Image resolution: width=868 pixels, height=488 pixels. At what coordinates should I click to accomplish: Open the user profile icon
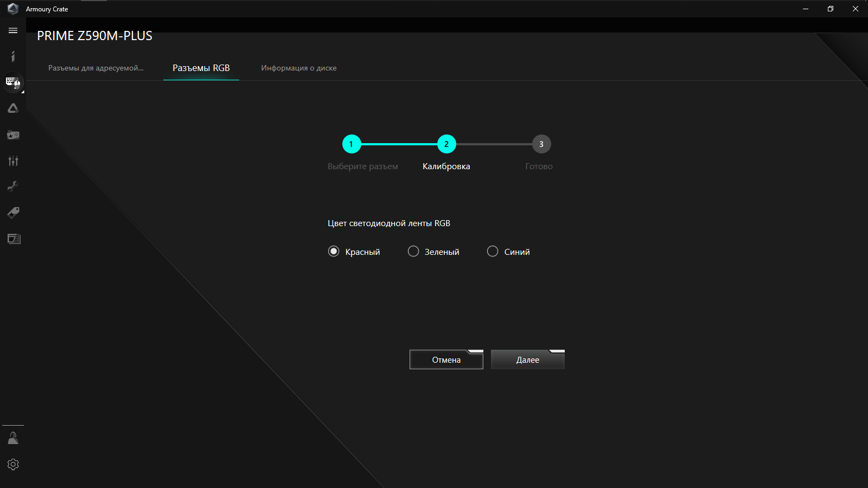pyautogui.click(x=13, y=438)
